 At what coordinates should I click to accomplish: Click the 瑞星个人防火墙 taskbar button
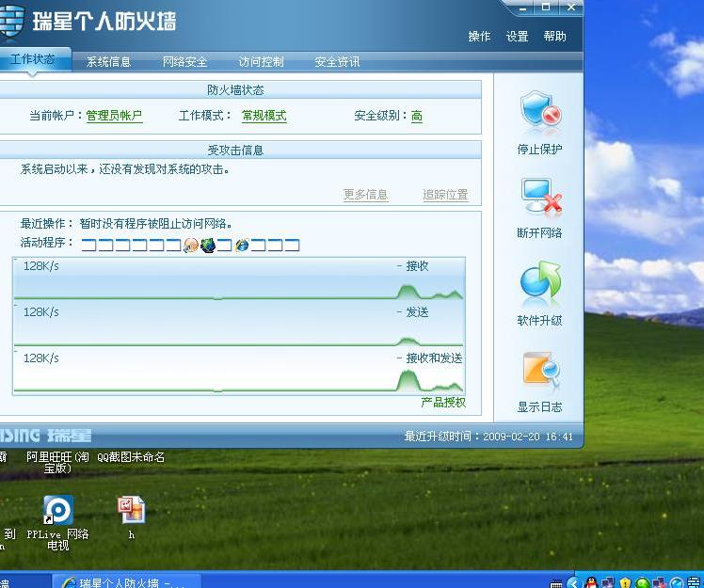click(x=127, y=581)
